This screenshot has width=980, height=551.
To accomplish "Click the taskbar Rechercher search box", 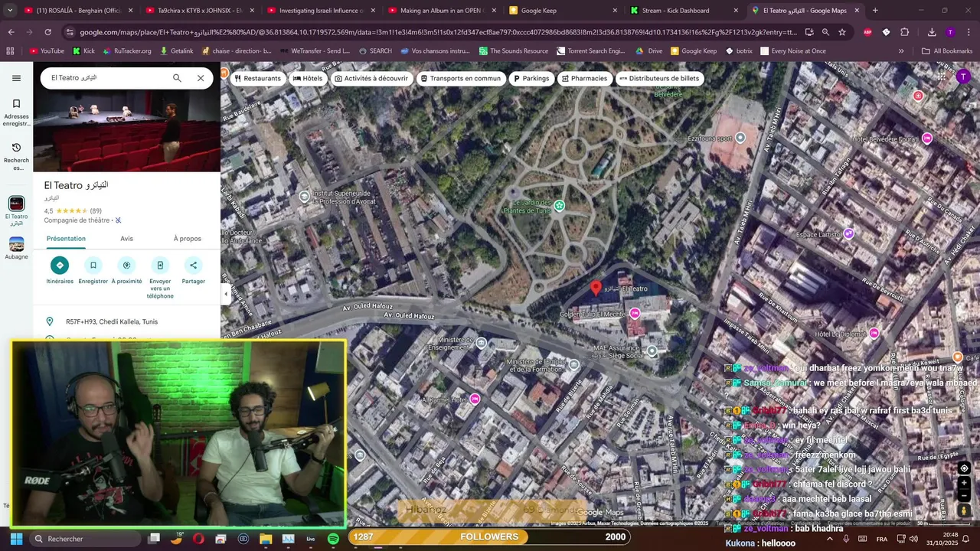I will 84,539.
